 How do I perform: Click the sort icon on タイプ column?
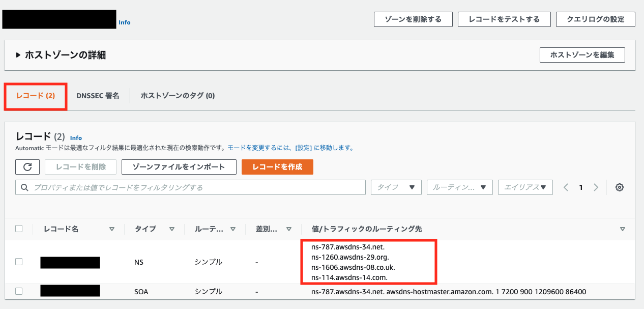[171, 229]
